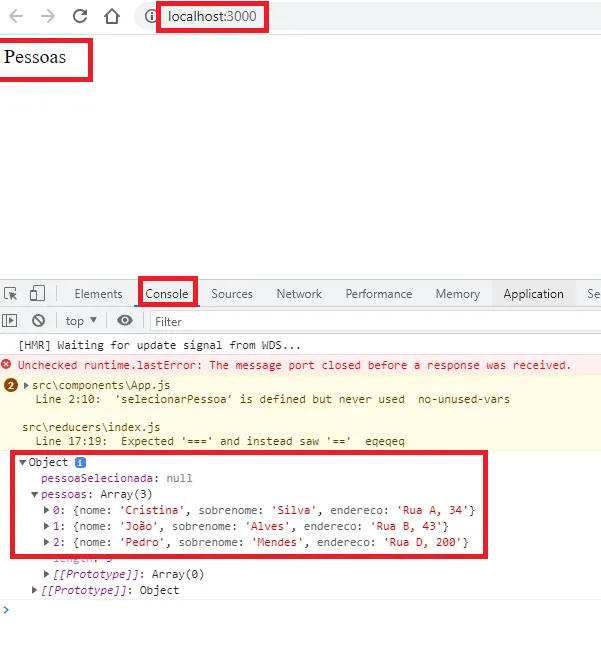
Task: Select the pessoaSelecionada: null property
Action: click(x=117, y=479)
